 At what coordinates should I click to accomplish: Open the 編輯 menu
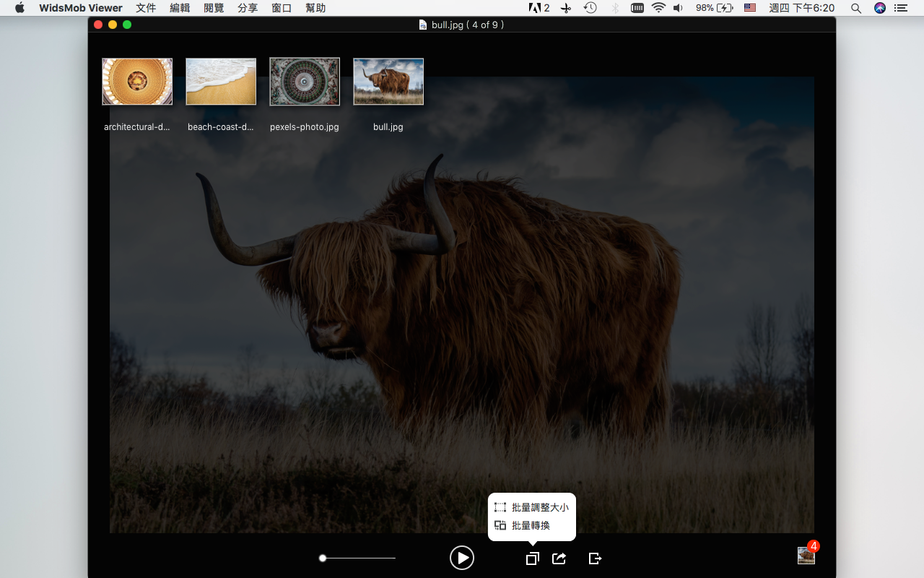coord(180,8)
